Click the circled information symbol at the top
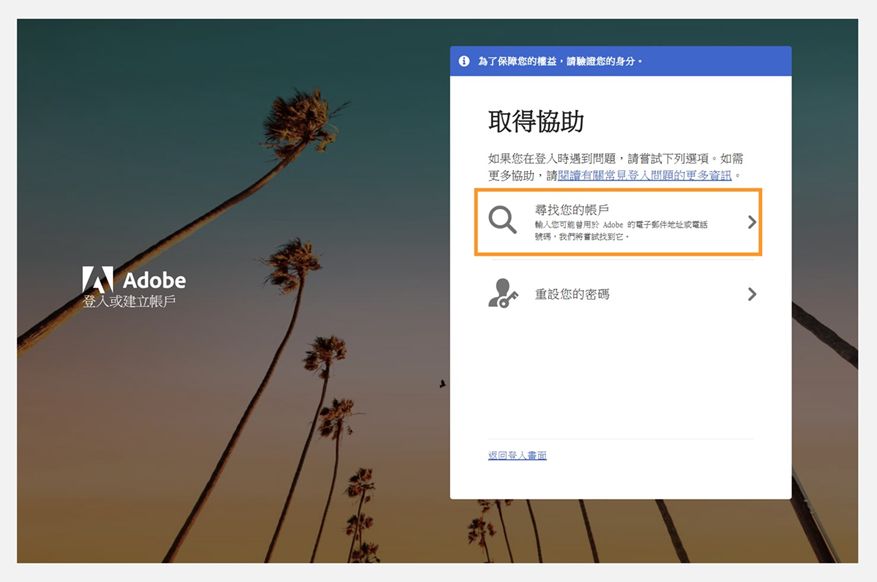The height and width of the screenshot is (582, 877). (x=463, y=61)
